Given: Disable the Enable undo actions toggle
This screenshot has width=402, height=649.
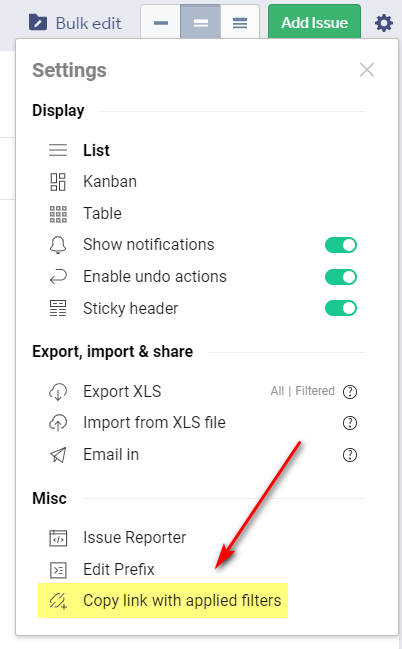Looking at the screenshot, I should (x=341, y=277).
